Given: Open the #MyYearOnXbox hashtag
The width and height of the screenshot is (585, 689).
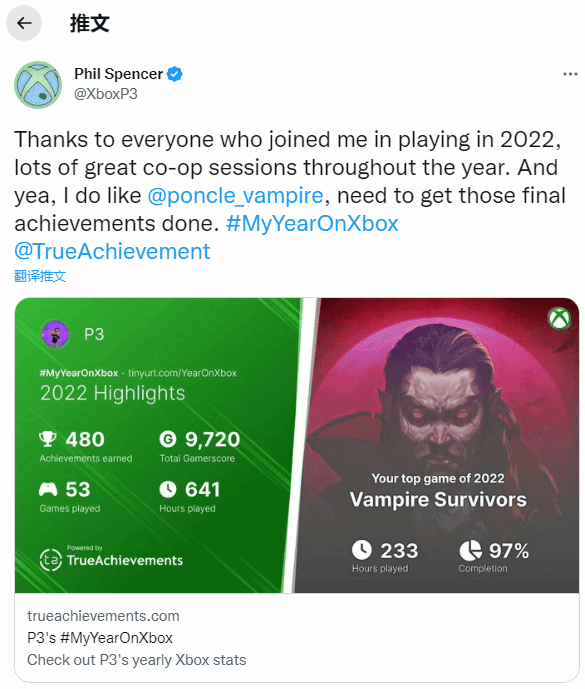Looking at the screenshot, I should pos(312,223).
